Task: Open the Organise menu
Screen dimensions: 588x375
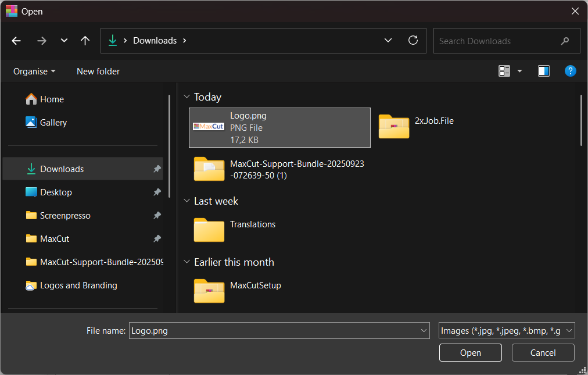Action: [34, 72]
